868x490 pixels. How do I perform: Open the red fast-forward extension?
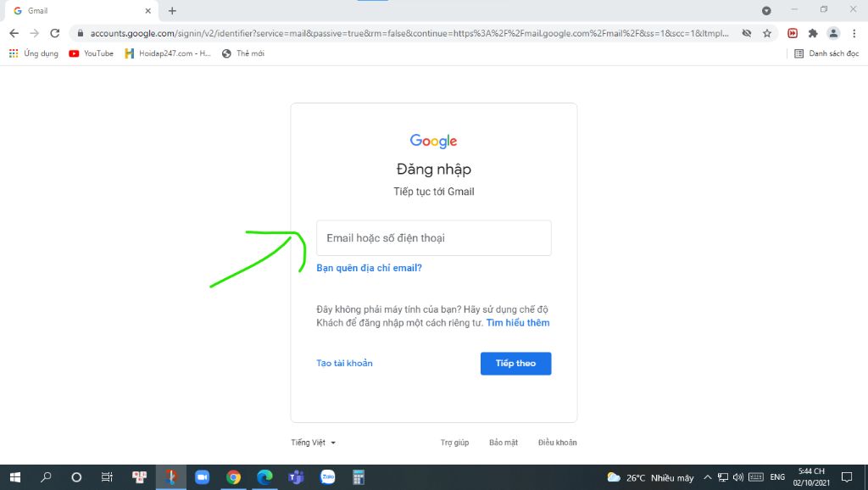[793, 33]
